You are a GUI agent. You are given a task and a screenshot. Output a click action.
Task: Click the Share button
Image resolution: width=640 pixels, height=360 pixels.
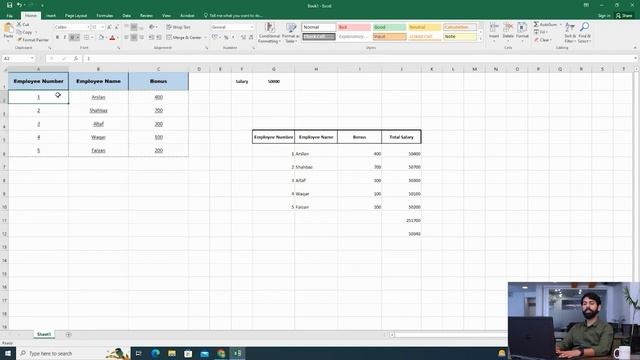[624, 16]
